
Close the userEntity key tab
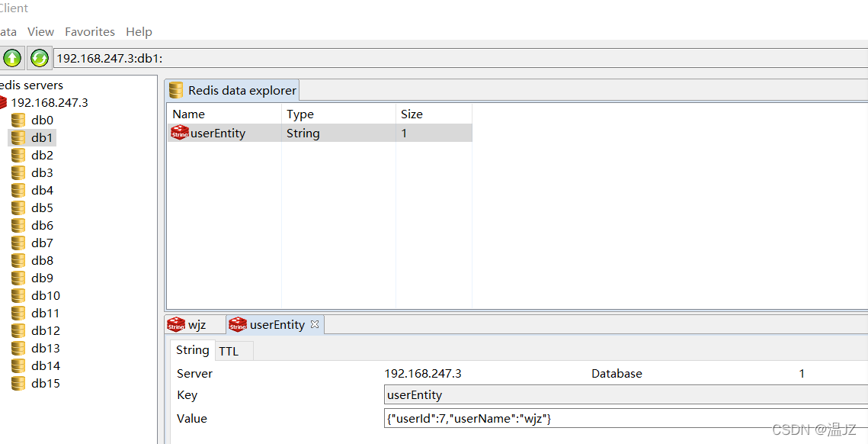(x=315, y=324)
